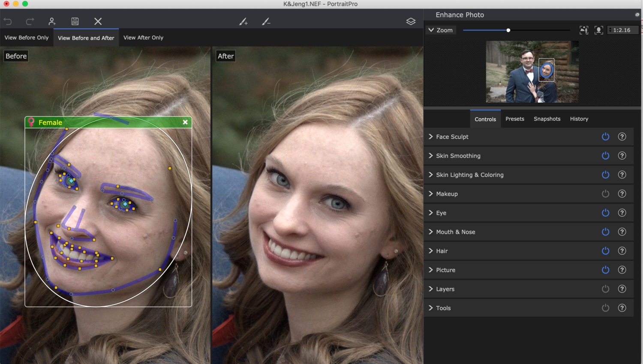Open Layers section help question mark
The height and width of the screenshot is (364, 643).
(622, 289)
